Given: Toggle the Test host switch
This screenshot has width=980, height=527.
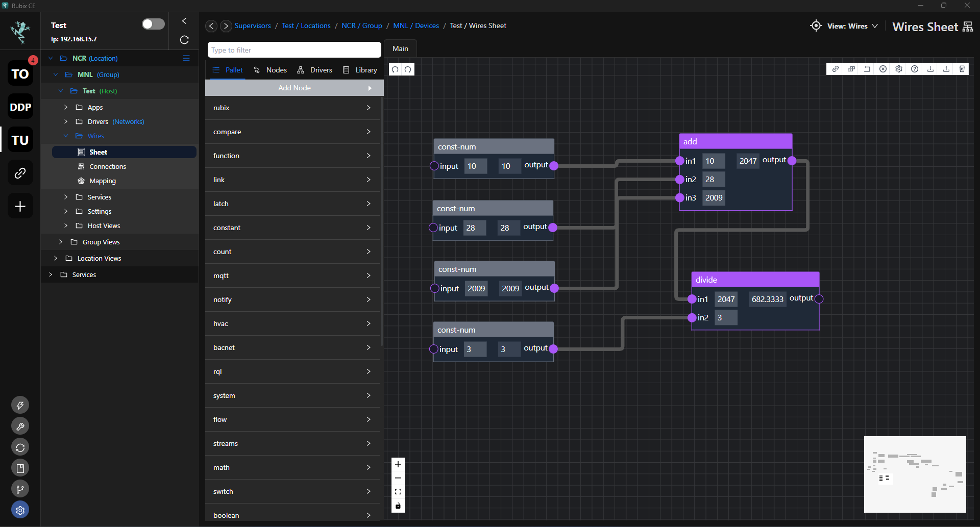Looking at the screenshot, I should [153, 24].
